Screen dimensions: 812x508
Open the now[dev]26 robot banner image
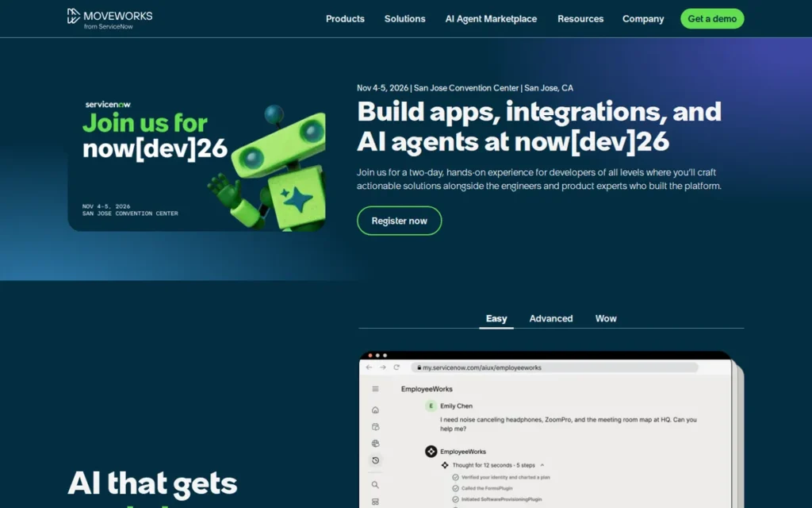point(197,164)
